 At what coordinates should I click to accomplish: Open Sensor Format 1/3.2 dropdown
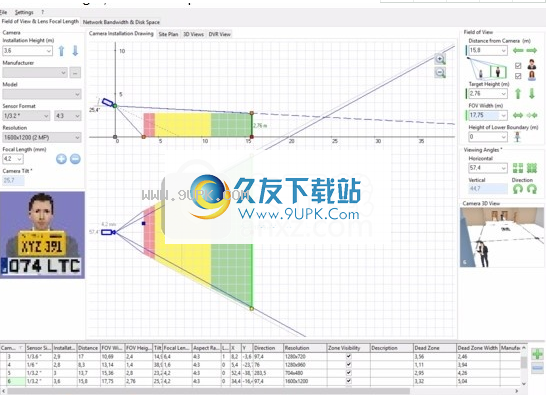coord(46,116)
